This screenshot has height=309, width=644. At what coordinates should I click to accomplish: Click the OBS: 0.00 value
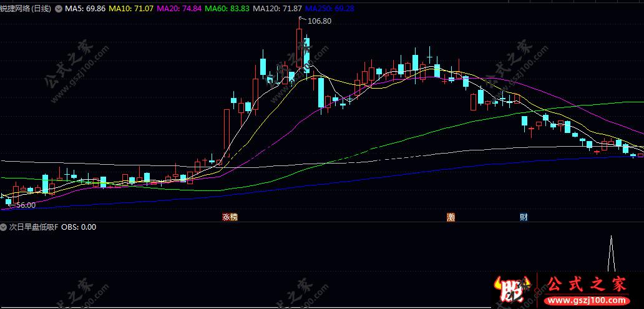coord(79,227)
